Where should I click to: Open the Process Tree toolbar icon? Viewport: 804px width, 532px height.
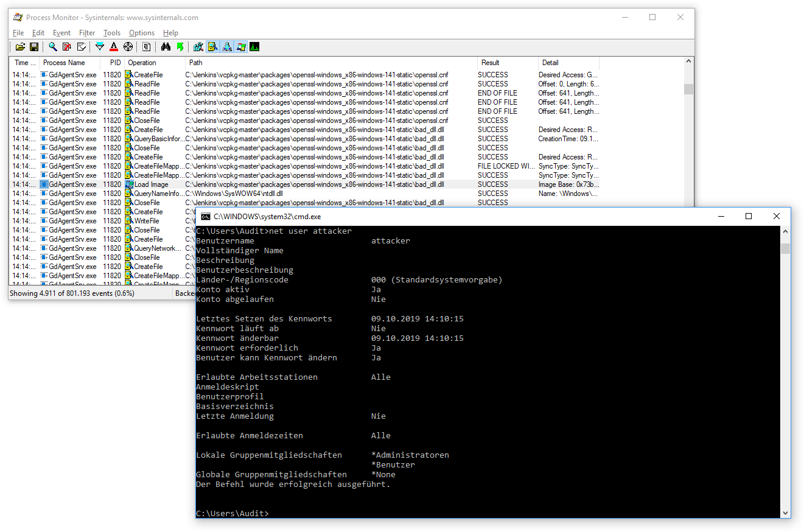[x=147, y=47]
